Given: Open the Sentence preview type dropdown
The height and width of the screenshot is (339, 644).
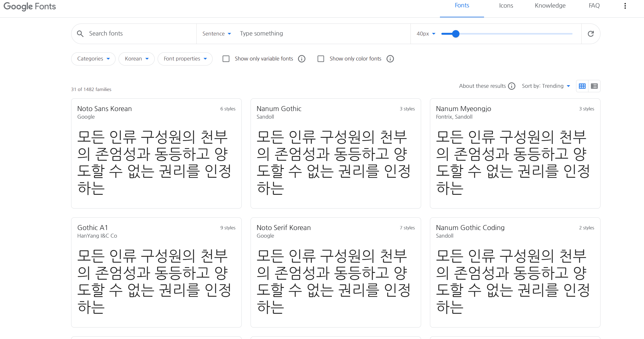Looking at the screenshot, I should tap(217, 34).
